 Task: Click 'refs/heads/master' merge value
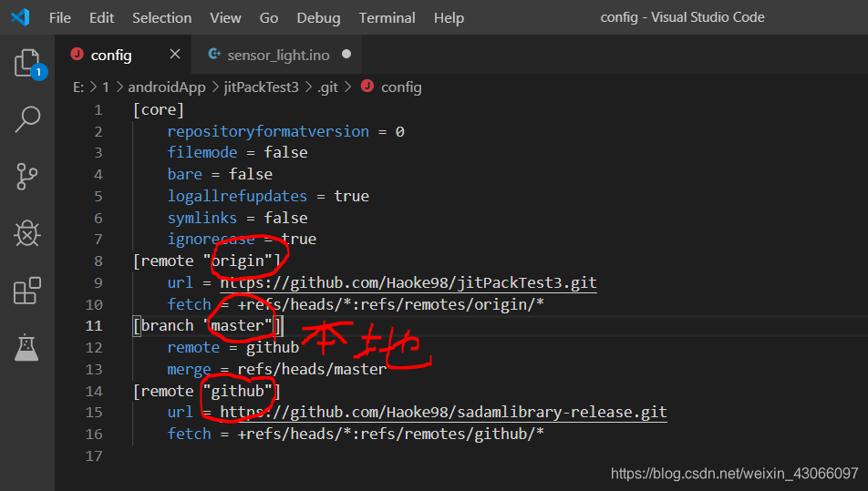pyautogui.click(x=312, y=369)
